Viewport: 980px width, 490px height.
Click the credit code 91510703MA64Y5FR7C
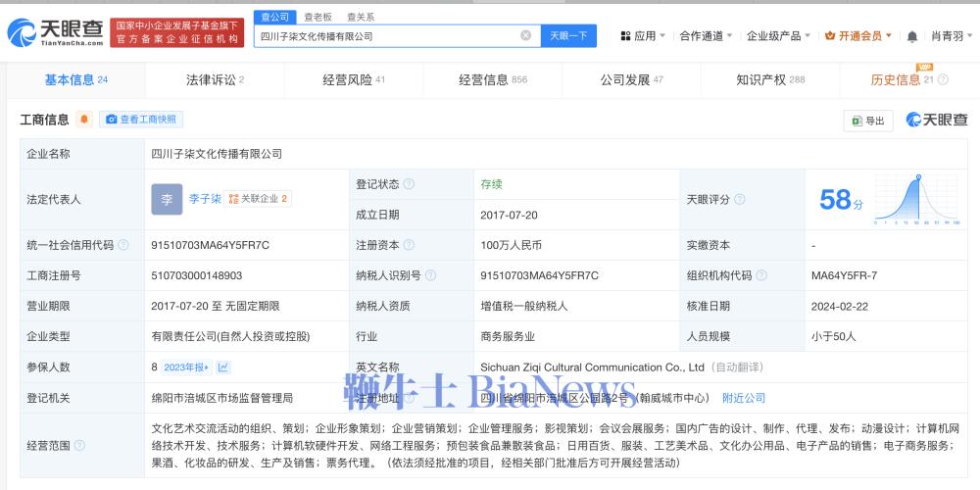210,245
